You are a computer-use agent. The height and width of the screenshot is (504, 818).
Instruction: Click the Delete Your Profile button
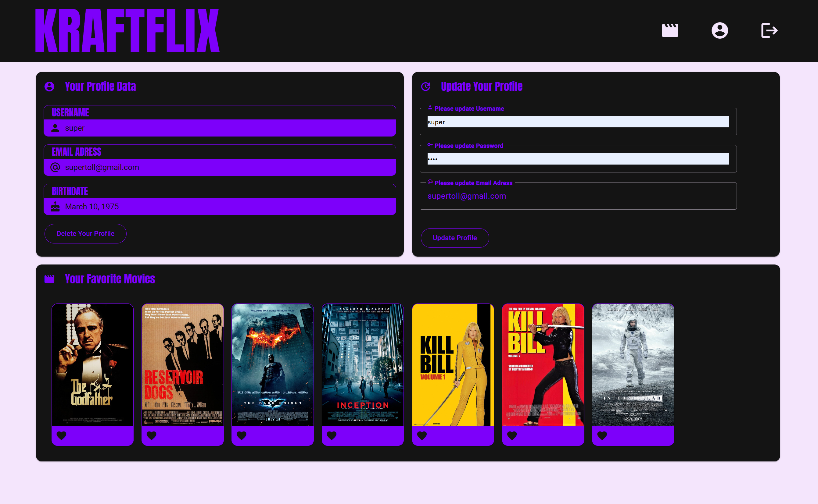(85, 234)
